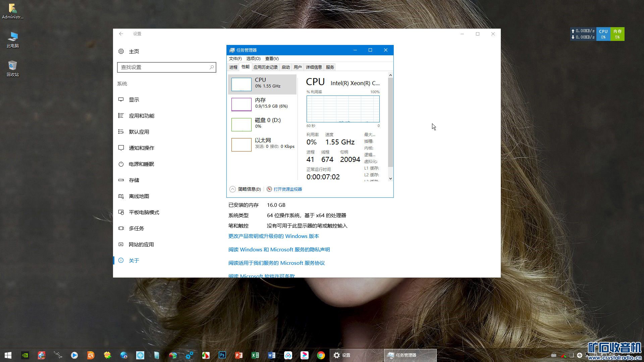Open the Recycle Bin desktop icon
Viewport: 644px width, 362px height.
(12, 68)
